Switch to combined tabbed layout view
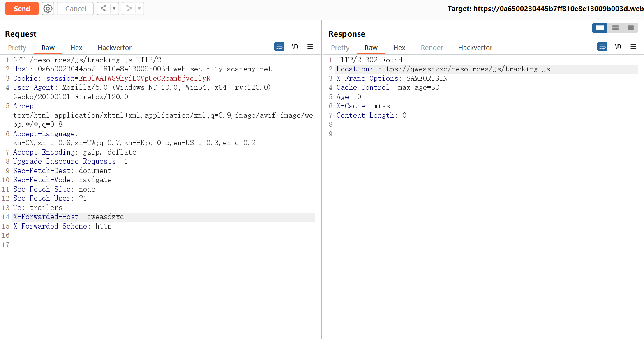The height and width of the screenshot is (339, 644). (630, 28)
